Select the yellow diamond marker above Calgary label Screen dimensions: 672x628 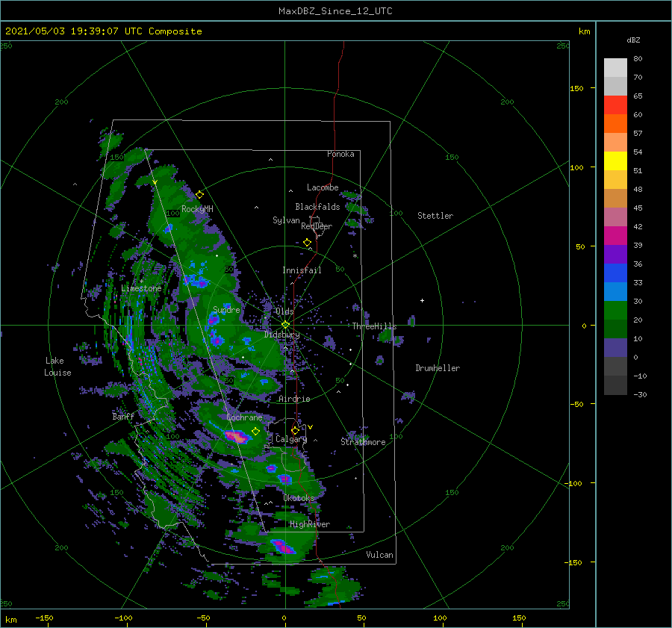tap(295, 430)
